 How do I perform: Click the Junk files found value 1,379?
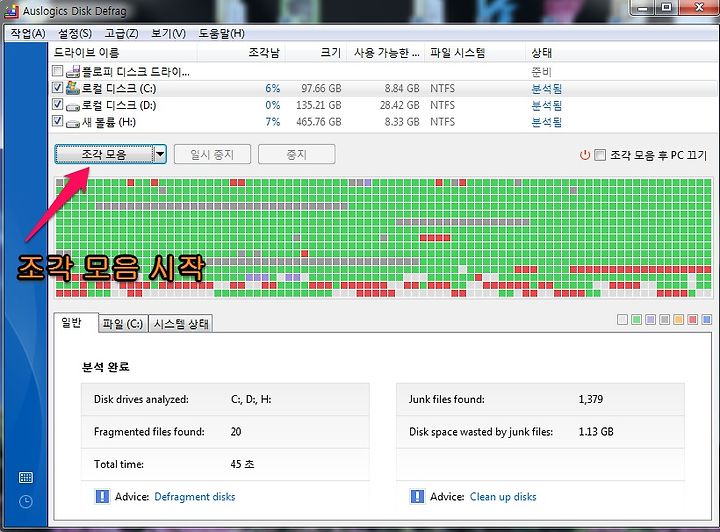click(x=591, y=399)
